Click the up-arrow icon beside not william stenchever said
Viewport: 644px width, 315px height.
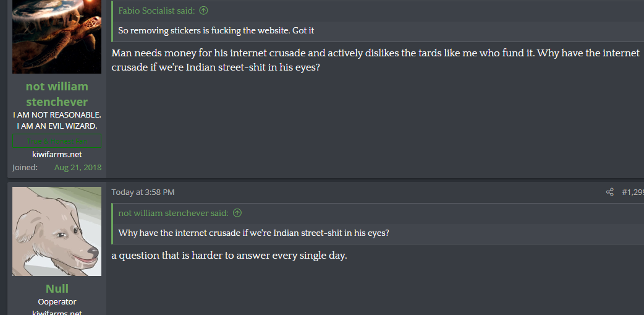click(x=237, y=213)
